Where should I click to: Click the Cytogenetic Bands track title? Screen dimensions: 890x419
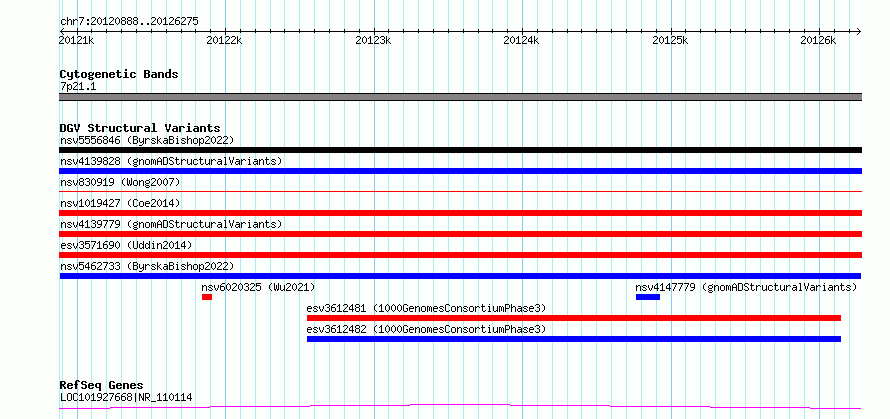click(x=119, y=74)
